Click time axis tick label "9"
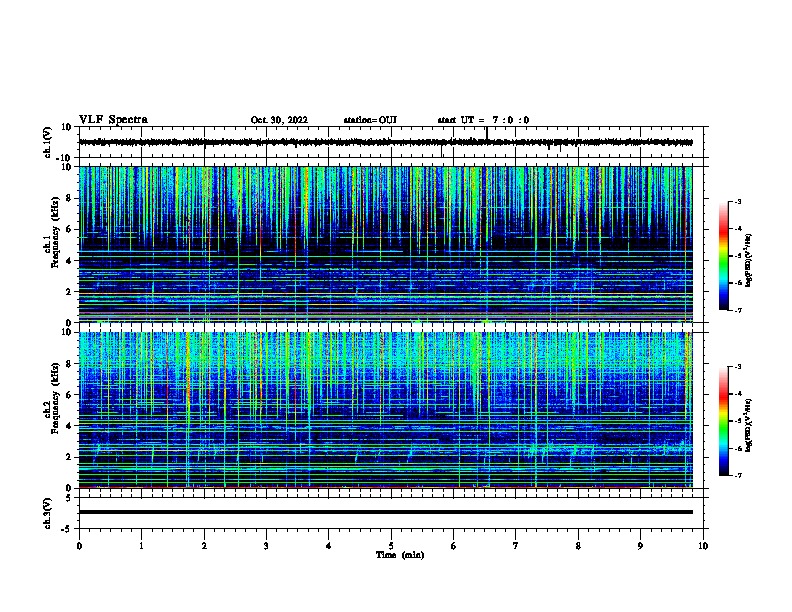Image resolution: width=792 pixels, height=612 pixels. tap(640, 546)
